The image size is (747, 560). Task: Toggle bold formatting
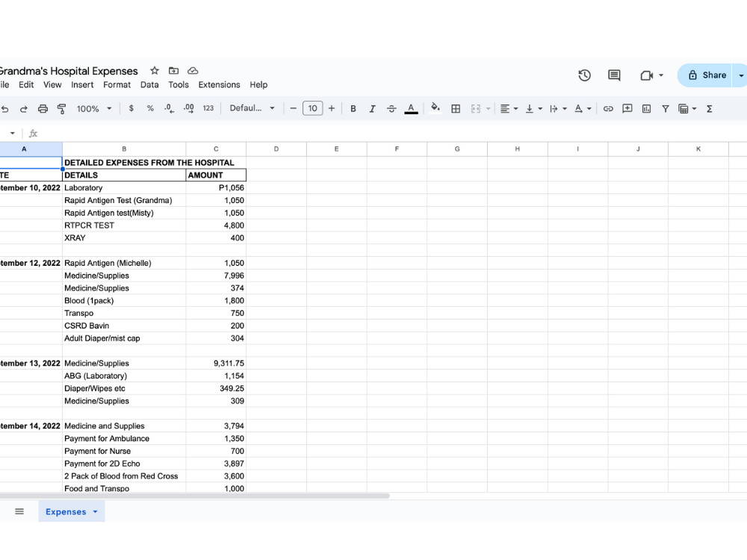(353, 108)
